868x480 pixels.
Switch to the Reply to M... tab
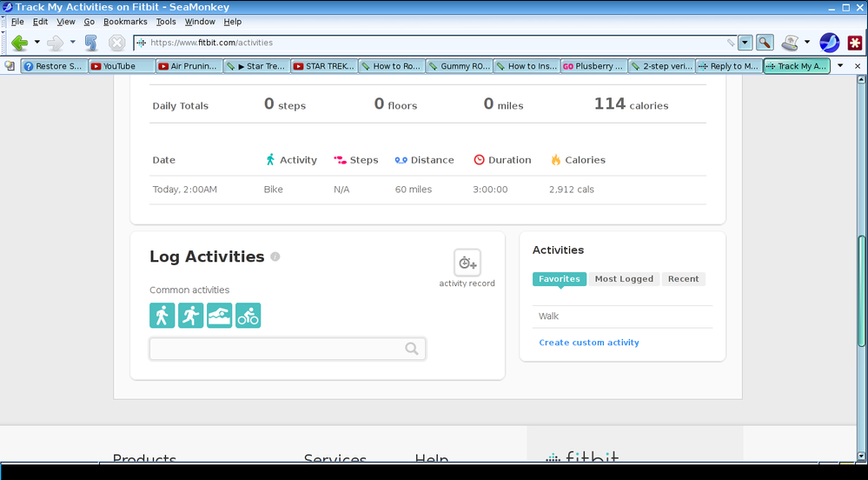click(x=730, y=66)
